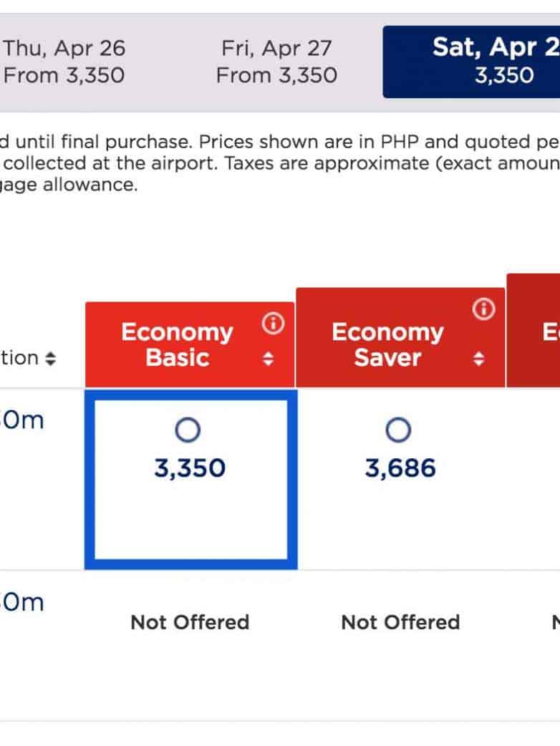Sort flights by duration arrows
560x746 pixels.
49,359
